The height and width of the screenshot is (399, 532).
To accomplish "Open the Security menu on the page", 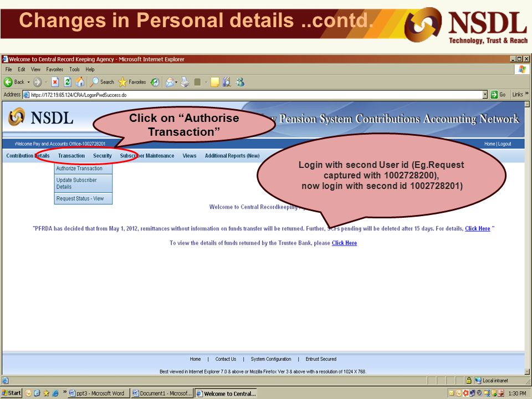I will 103,156.
